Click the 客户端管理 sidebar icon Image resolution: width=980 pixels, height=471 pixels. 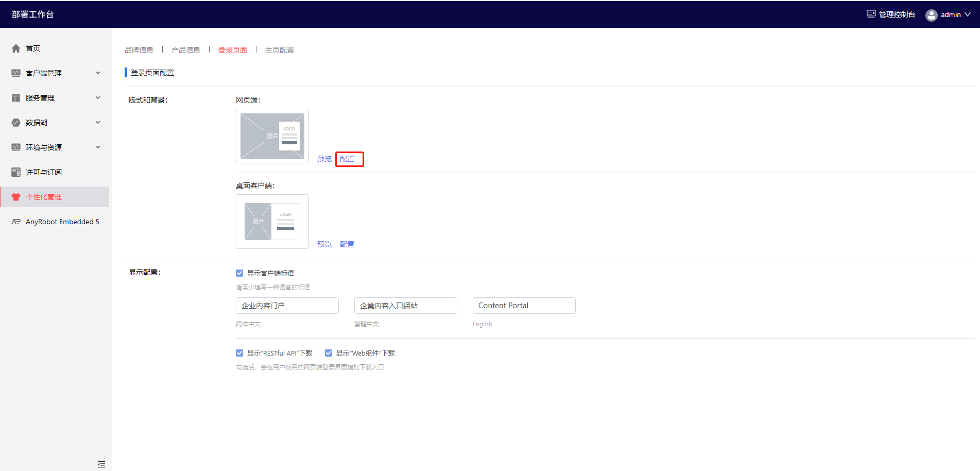[x=16, y=73]
